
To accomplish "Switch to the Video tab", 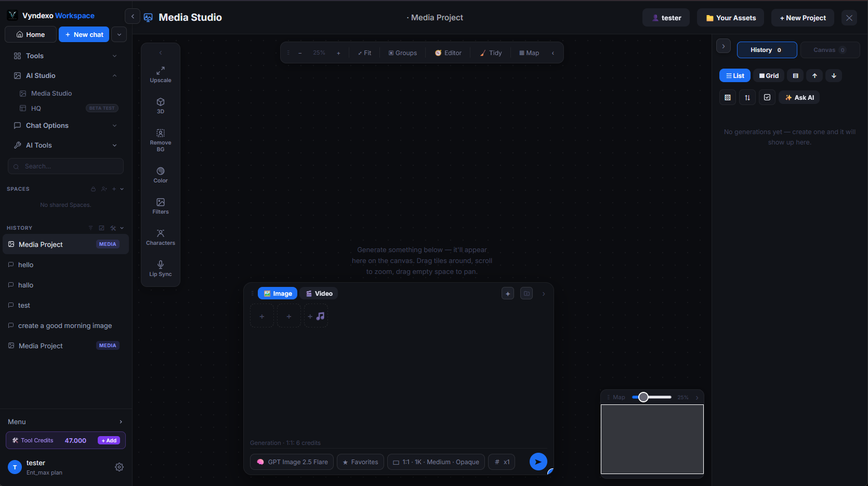I will [319, 294].
